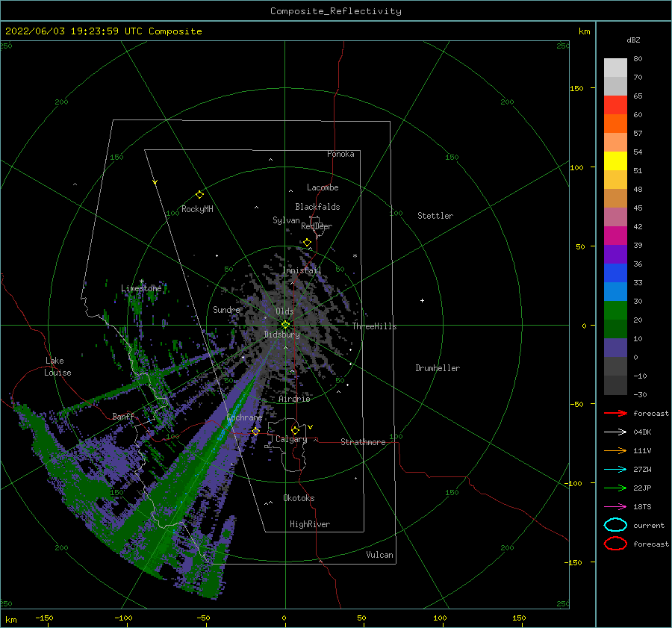Viewport: 672px width, 628px height.
Task: Click the Ponoka city label
Action: coord(340,155)
